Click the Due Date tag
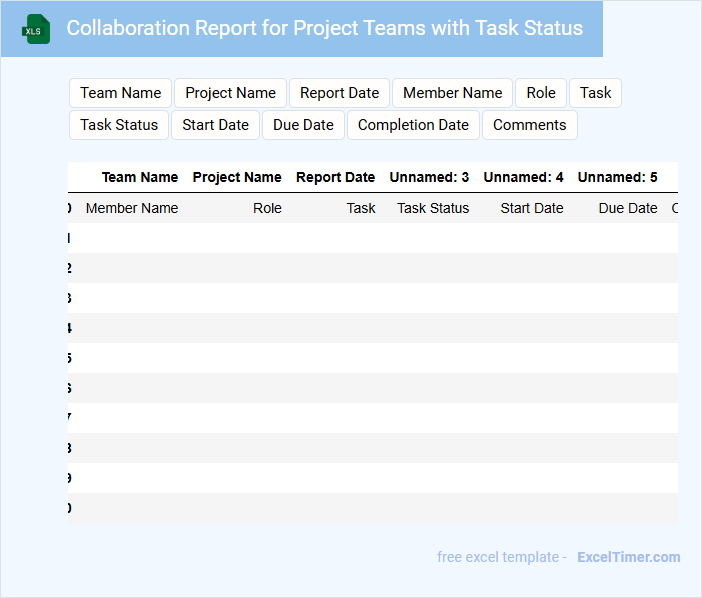 pyautogui.click(x=303, y=125)
